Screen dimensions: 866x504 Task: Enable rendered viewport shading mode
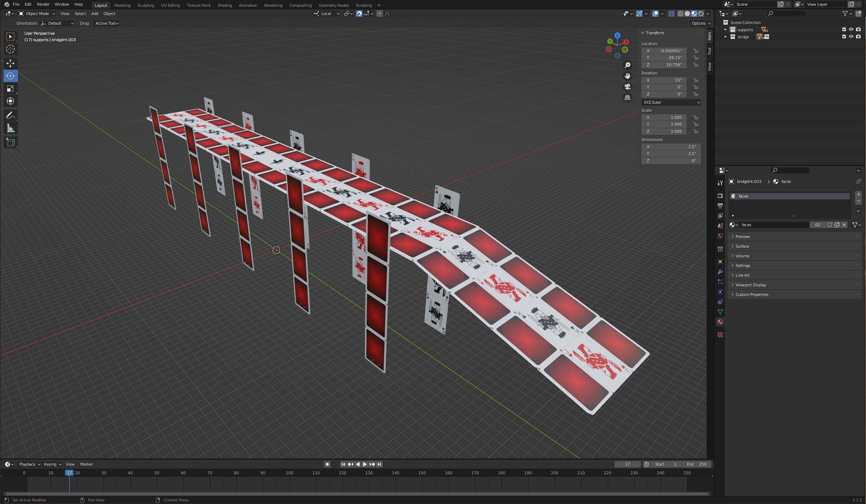[701, 14]
